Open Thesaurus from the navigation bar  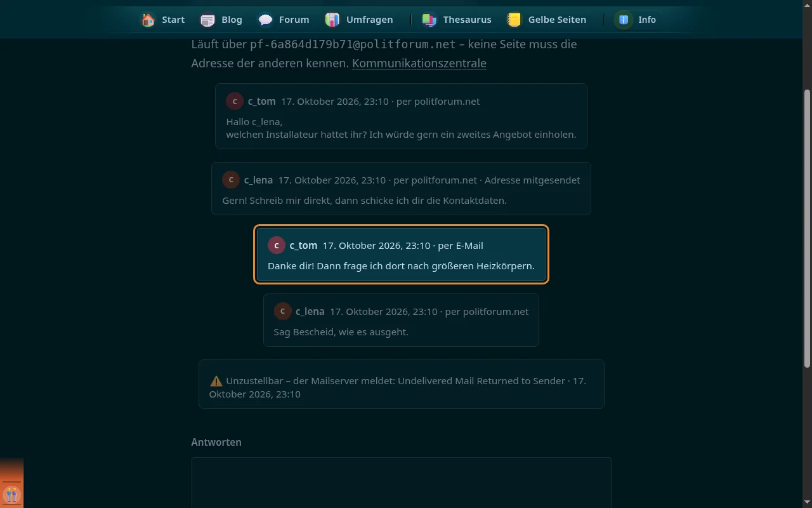[x=457, y=20]
